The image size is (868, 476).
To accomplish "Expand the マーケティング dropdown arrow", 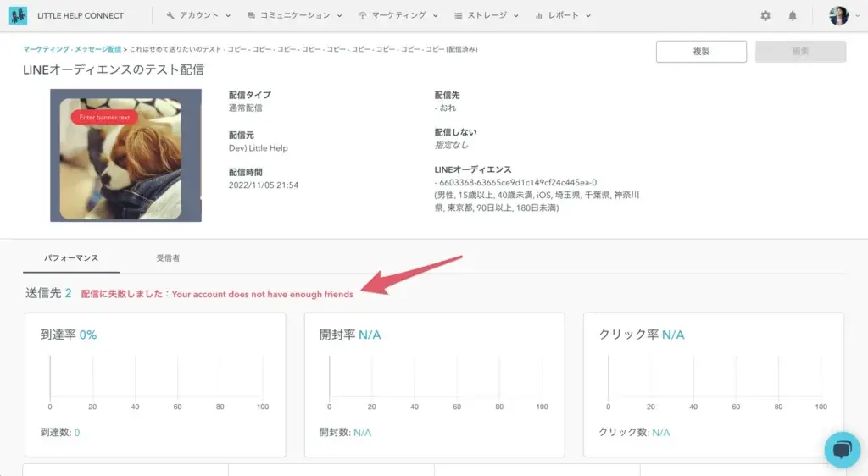I will (435, 16).
